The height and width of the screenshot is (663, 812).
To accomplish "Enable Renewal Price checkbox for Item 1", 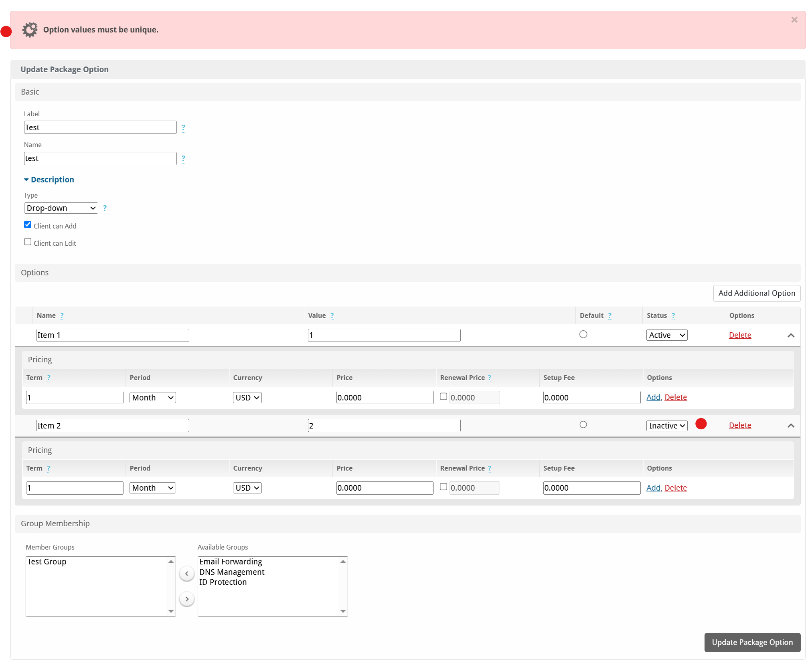I will 443,396.
